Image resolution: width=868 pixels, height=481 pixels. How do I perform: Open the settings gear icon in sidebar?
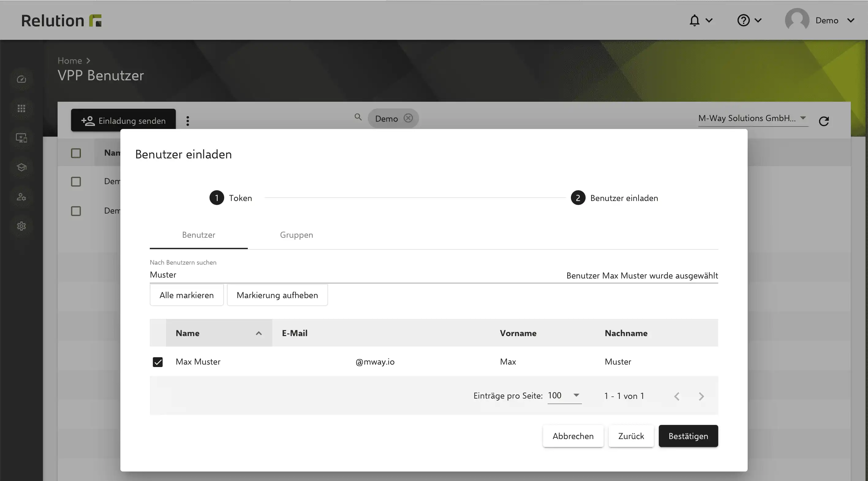pyautogui.click(x=21, y=226)
